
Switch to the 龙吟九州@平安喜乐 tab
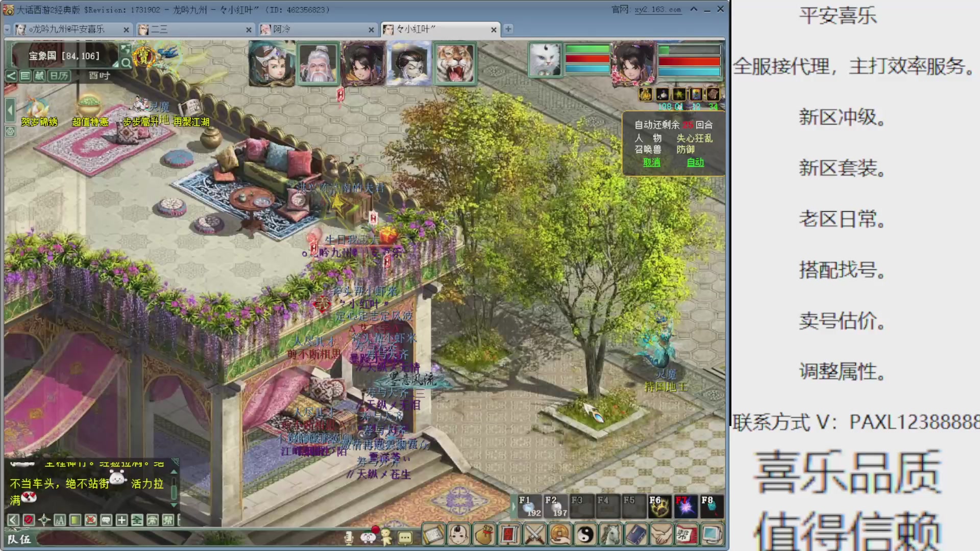point(72,30)
